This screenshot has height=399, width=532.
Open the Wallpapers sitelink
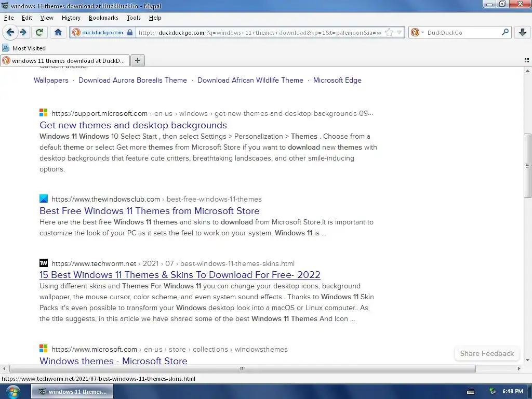(51, 80)
